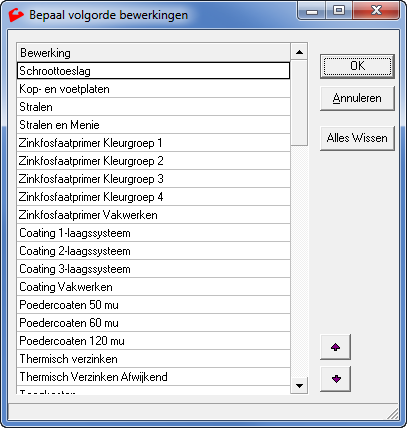Cancel via the Annuleren button
407x428 pixels.
(357, 98)
